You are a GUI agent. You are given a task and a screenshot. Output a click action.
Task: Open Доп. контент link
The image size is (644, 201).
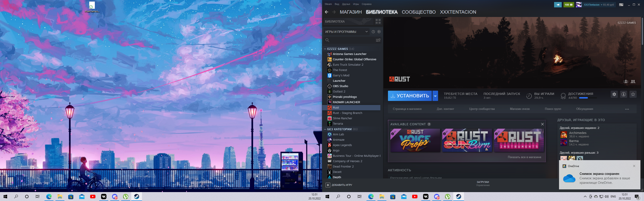(x=445, y=109)
